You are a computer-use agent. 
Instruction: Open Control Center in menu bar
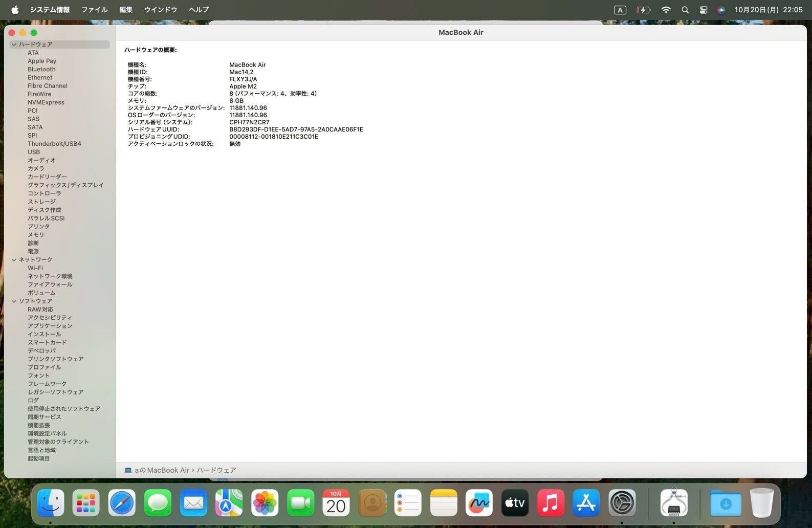pyautogui.click(x=704, y=10)
